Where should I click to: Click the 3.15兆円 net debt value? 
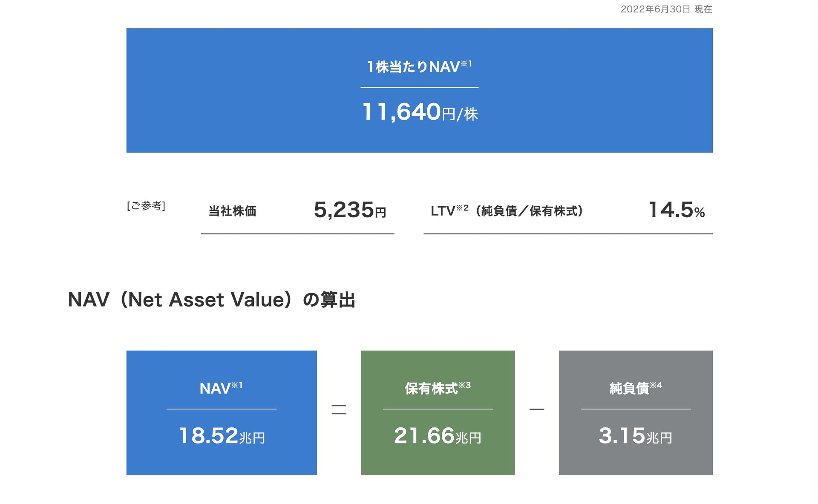(x=635, y=436)
